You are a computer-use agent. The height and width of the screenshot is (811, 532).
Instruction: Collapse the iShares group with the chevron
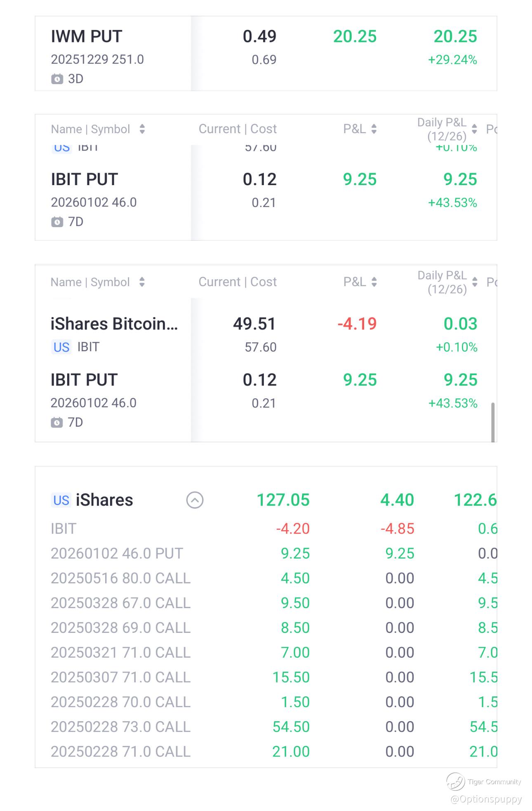[195, 500]
